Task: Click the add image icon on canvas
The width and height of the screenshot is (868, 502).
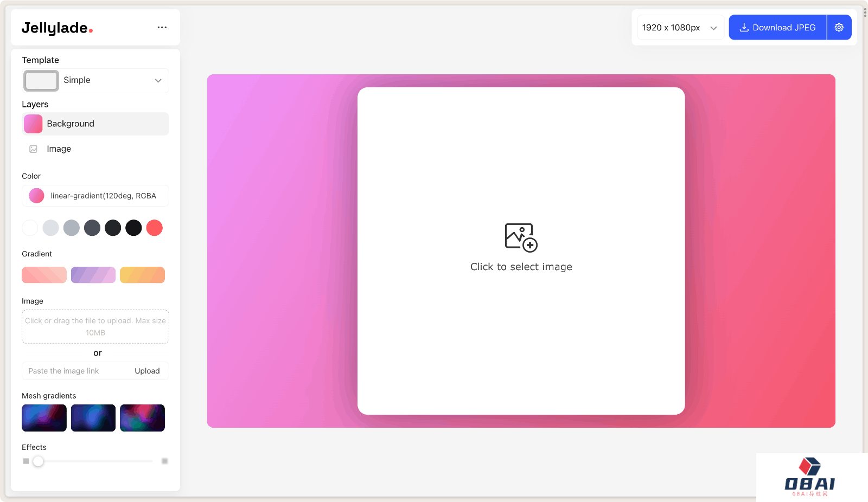Action: click(521, 237)
